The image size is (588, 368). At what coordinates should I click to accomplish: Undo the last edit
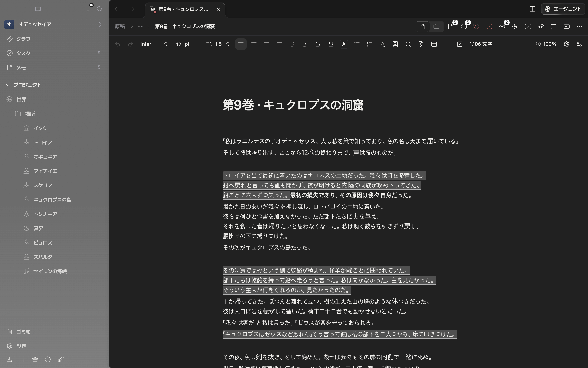pyautogui.click(x=118, y=44)
